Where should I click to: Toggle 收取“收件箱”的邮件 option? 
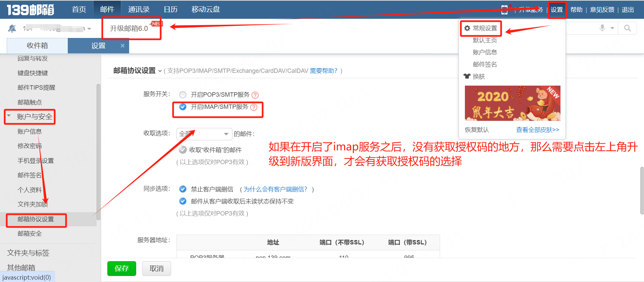(183, 150)
